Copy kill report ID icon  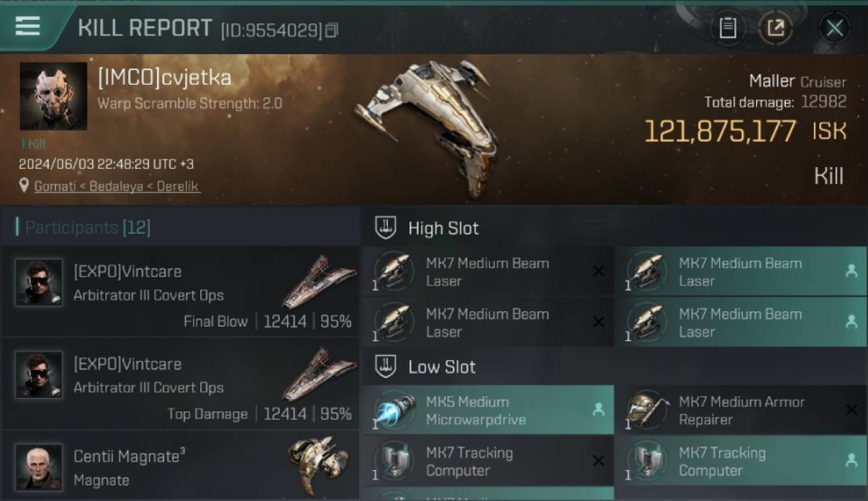click(x=331, y=30)
